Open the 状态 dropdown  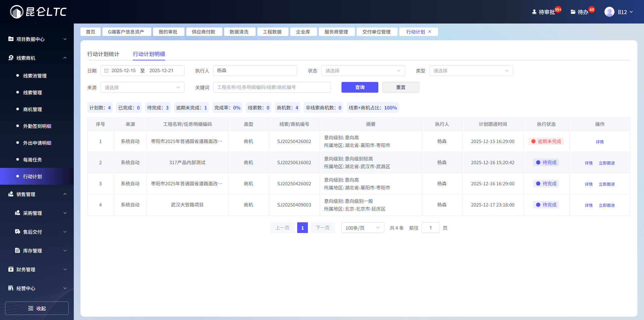[363, 71]
